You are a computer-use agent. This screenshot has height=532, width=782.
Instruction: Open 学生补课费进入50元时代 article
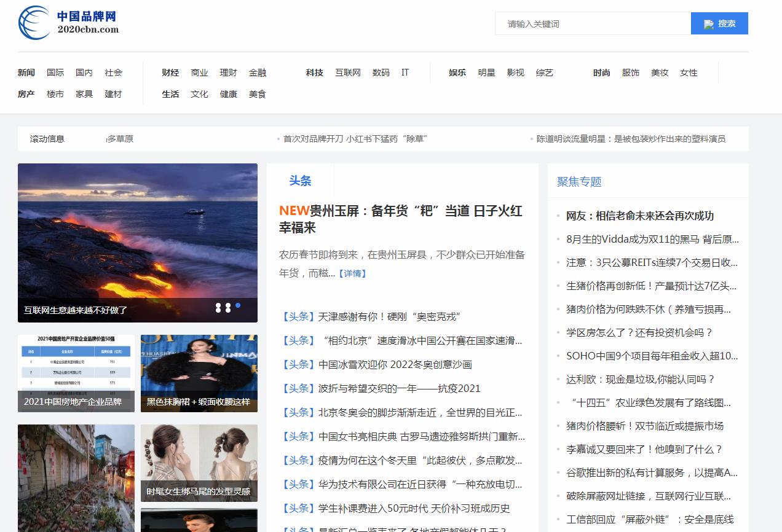click(414, 509)
